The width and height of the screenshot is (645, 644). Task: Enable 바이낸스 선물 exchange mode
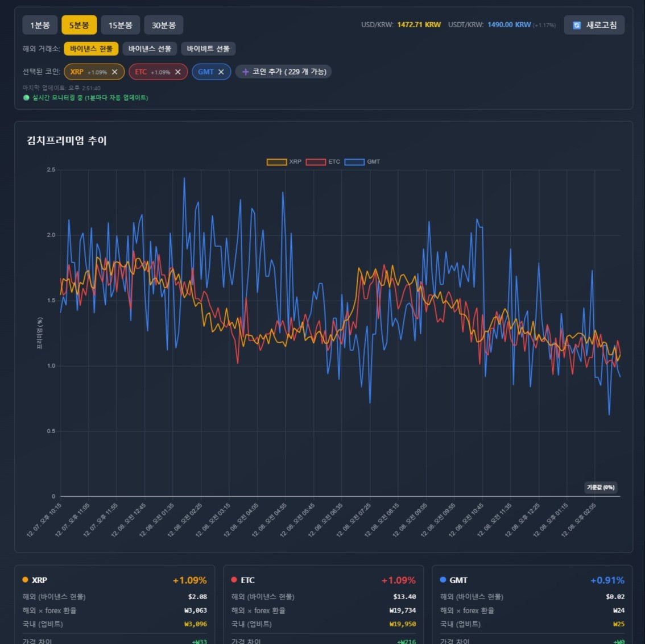[x=150, y=48]
